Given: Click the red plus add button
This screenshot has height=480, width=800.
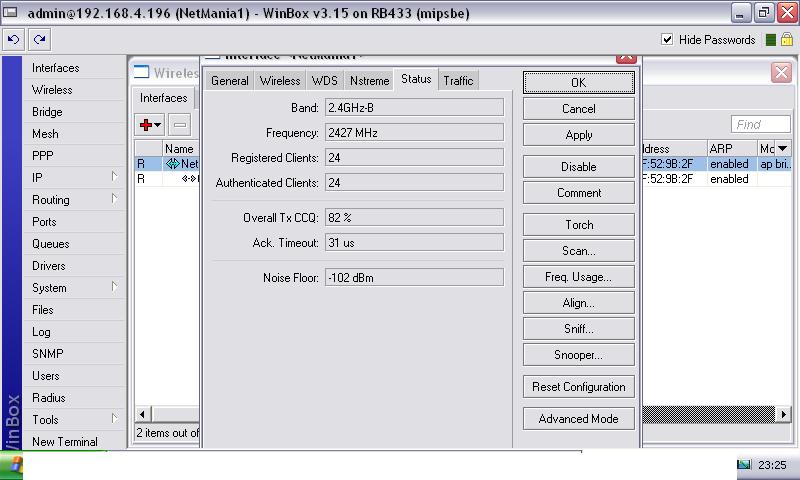Looking at the screenshot, I should point(150,124).
